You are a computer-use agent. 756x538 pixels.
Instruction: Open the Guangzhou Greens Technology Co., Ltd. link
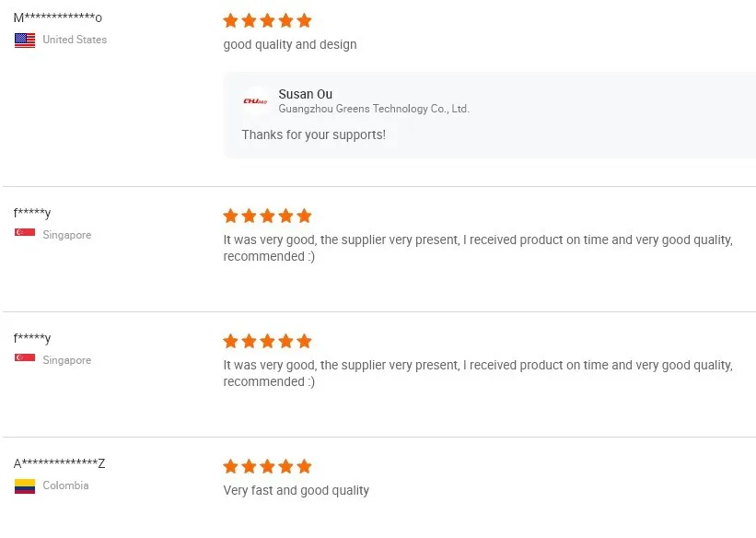tap(374, 109)
